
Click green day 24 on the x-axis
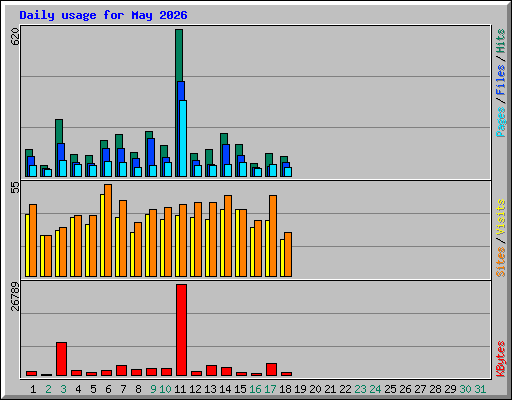pyautogui.click(x=375, y=389)
